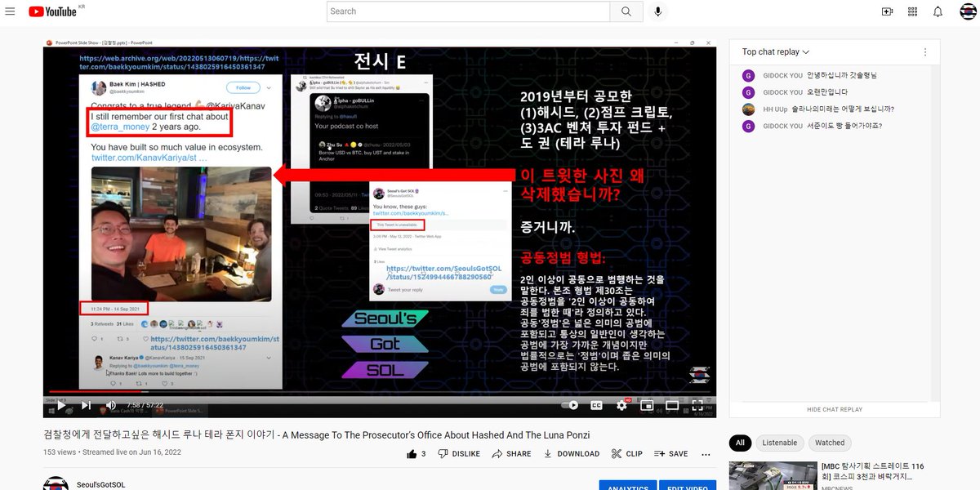Click the search magnifier button
This screenshot has width=980, height=490.
626,11
